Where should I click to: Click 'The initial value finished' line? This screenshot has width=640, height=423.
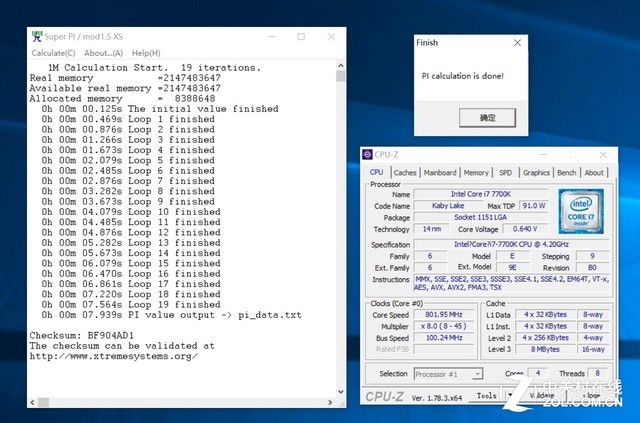point(160,109)
